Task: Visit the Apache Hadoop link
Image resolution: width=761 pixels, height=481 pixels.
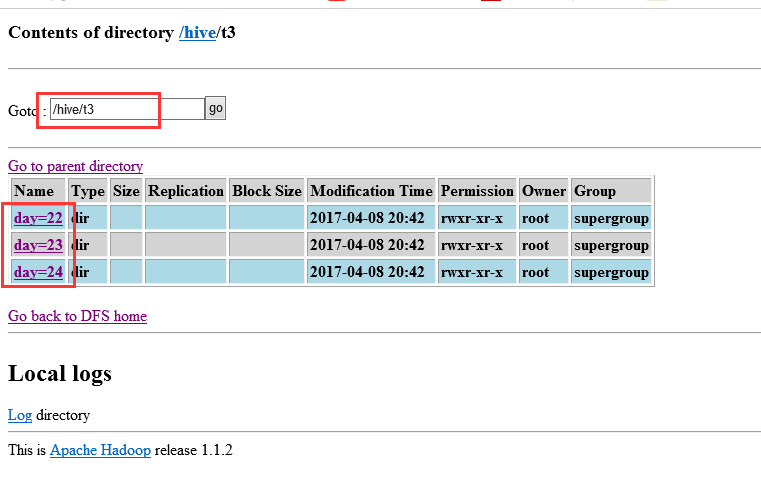Action: tap(100, 450)
